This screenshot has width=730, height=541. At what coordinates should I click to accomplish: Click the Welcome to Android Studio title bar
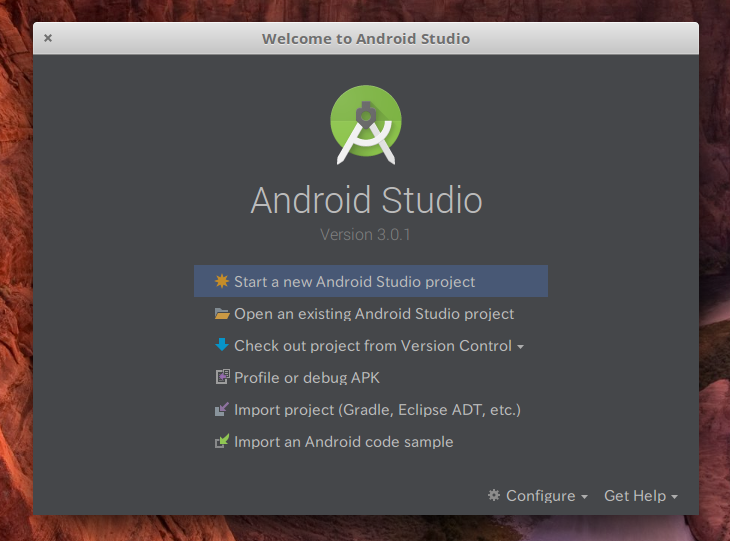(366, 39)
